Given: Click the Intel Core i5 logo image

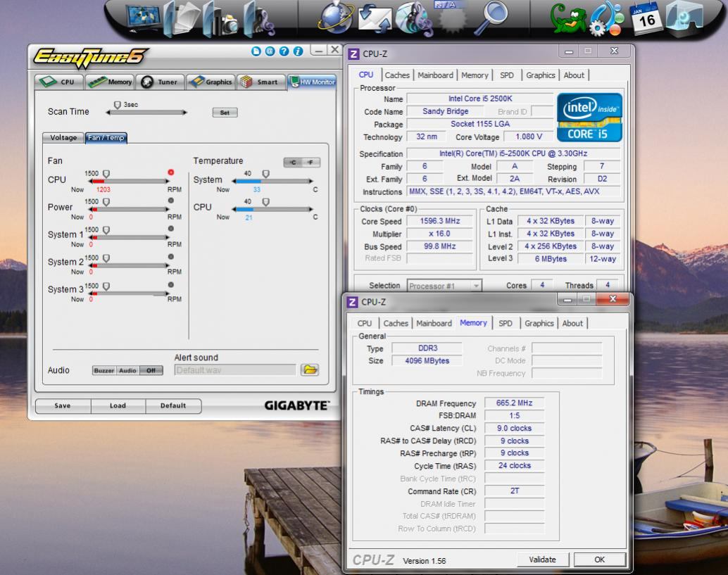Looking at the screenshot, I should [589, 118].
